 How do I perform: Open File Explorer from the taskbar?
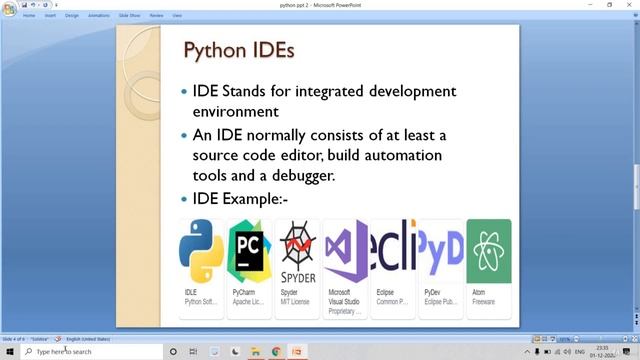click(256, 351)
